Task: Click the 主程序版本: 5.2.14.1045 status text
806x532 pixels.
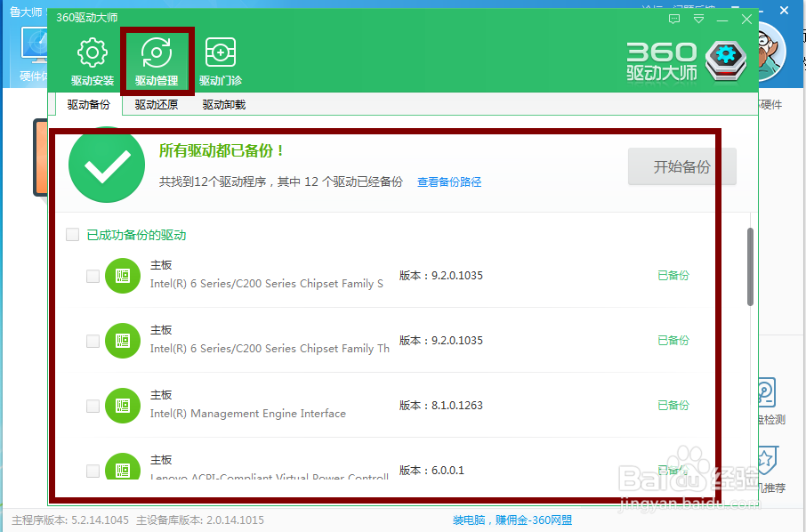Action: click(70, 520)
